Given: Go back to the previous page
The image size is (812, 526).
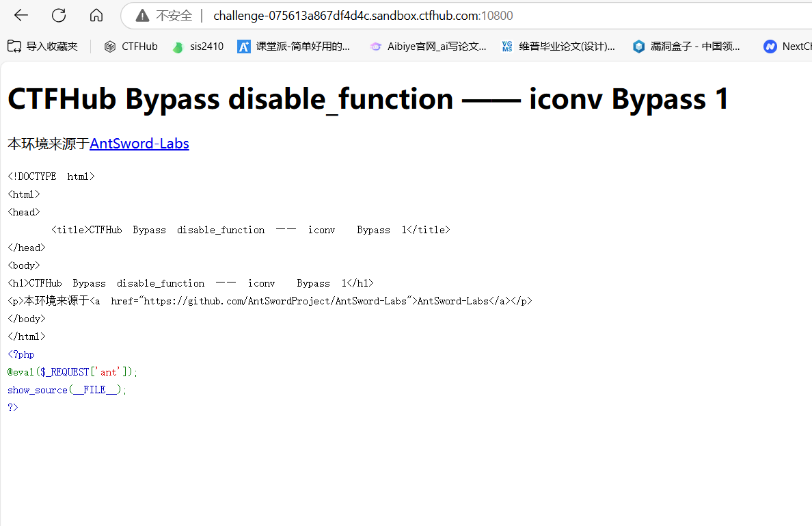Looking at the screenshot, I should tap(21, 16).
